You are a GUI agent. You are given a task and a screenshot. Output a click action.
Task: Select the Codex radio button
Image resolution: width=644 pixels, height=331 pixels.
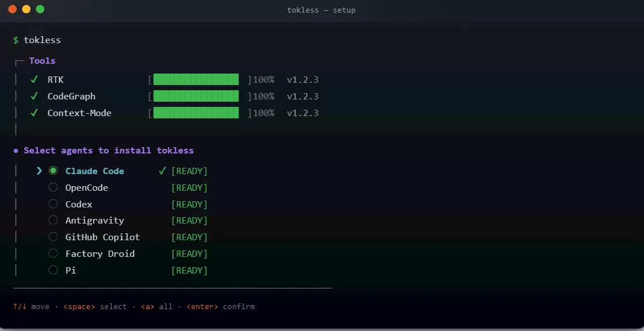pos(53,204)
